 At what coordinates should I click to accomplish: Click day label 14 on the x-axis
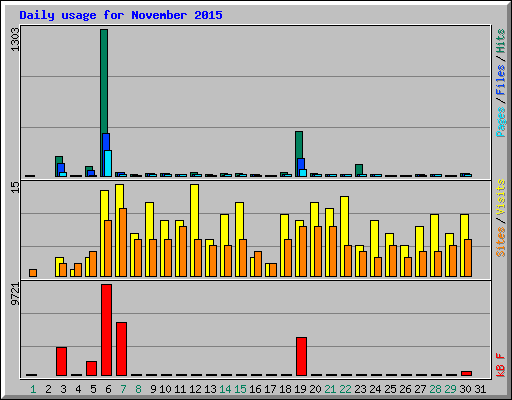click(225, 389)
